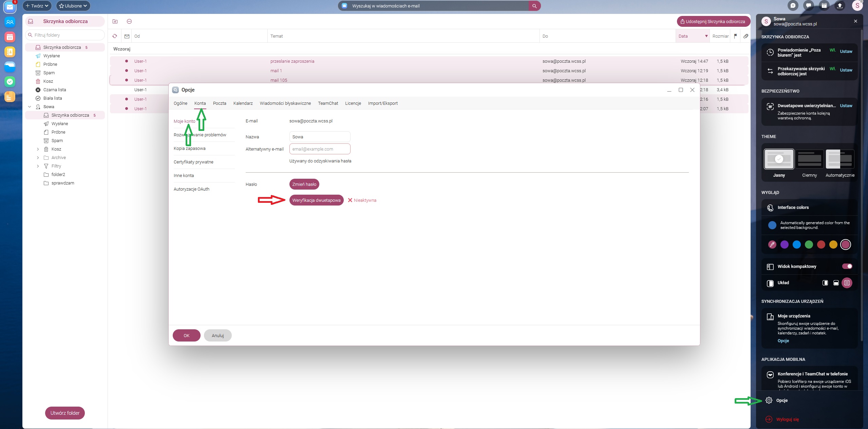
Task: Click the Weryfikacja dwuetapowa button
Action: [316, 200]
